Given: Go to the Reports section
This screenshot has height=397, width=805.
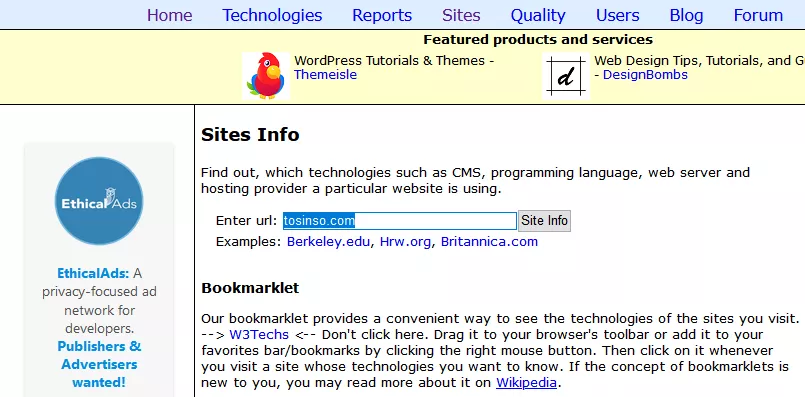Looking at the screenshot, I should click(382, 15).
